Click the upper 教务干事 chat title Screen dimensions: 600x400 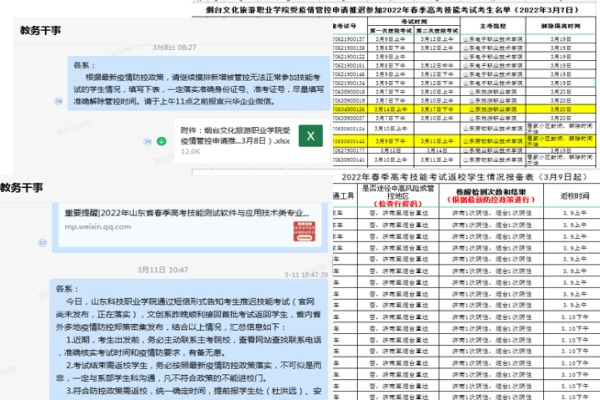tap(41, 30)
